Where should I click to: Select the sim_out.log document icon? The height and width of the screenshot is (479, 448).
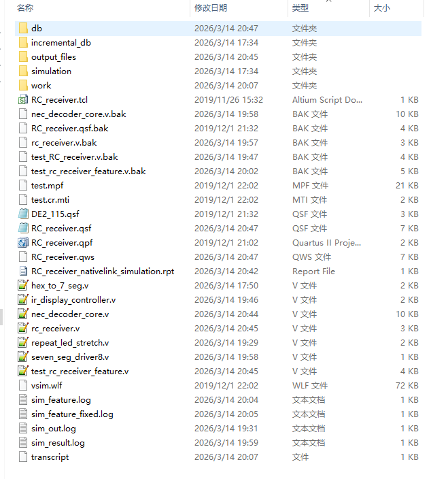[x=23, y=428]
